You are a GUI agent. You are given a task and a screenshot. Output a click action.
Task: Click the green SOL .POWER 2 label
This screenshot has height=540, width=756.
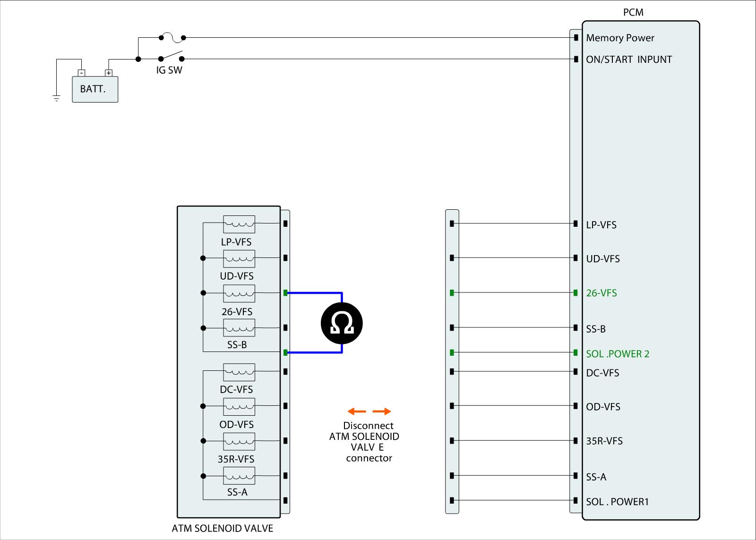pos(618,354)
